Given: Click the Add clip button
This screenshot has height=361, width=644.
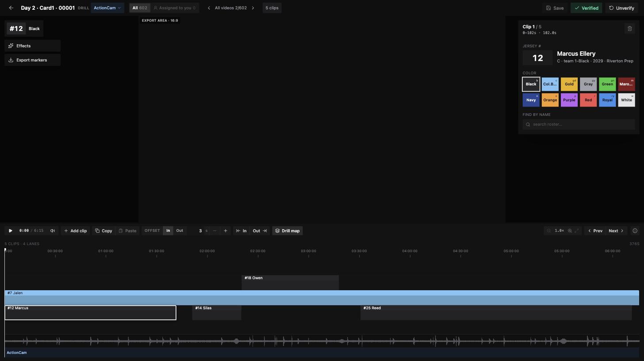Looking at the screenshot, I should (75, 230).
